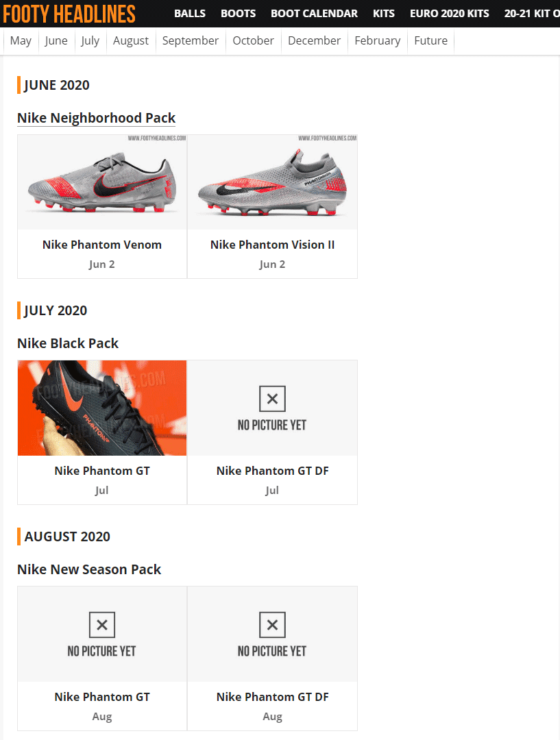Open the black Nike Phantom GT photo
This screenshot has width=560, height=740.
pyautogui.click(x=102, y=408)
